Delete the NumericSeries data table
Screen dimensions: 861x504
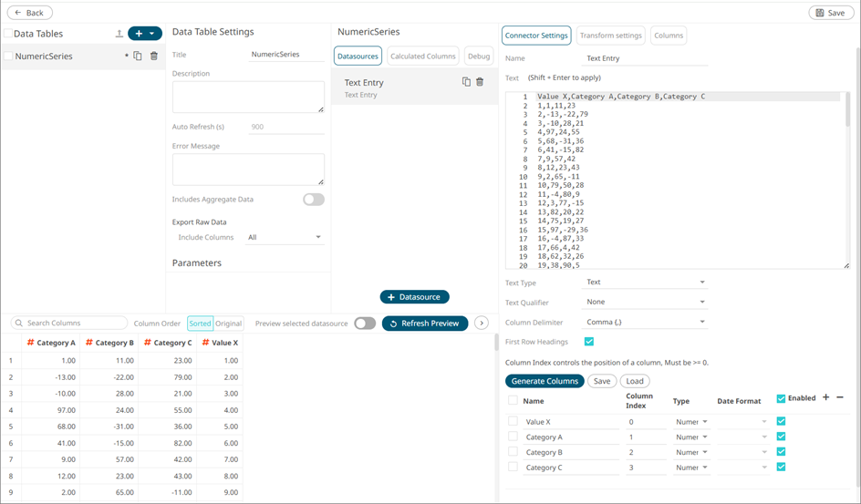coord(153,56)
